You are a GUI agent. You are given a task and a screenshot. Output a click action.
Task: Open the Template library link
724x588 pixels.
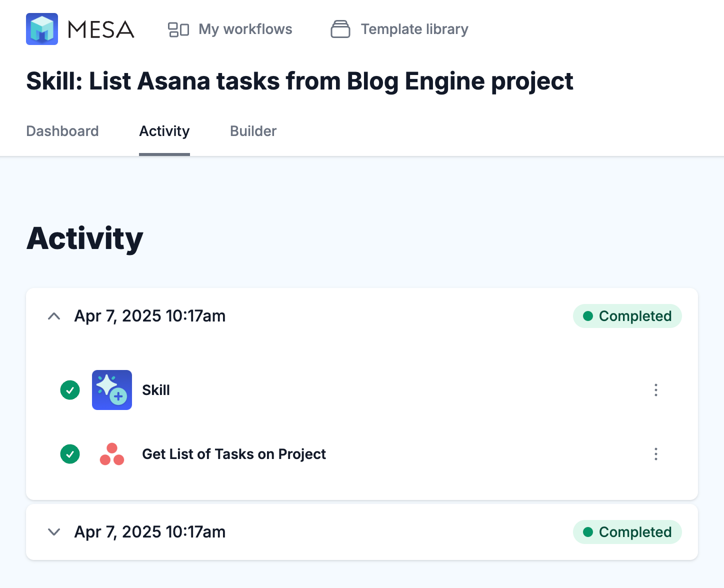pos(414,29)
